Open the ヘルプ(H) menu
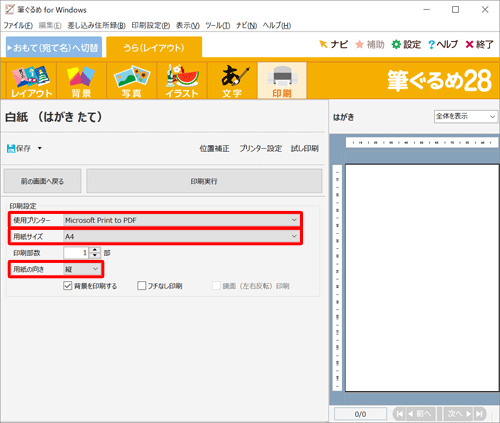The width and height of the screenshot is (500, 423). (277, 25)
